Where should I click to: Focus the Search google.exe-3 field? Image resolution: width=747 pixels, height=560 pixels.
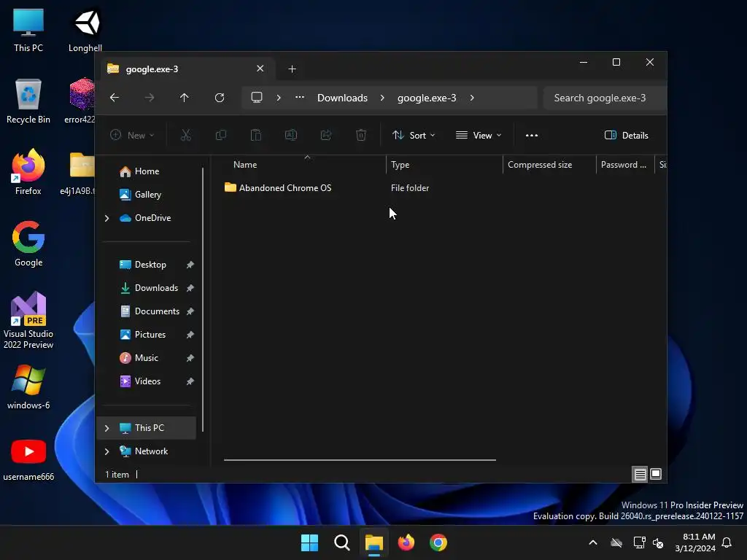(x=605, y=98)
